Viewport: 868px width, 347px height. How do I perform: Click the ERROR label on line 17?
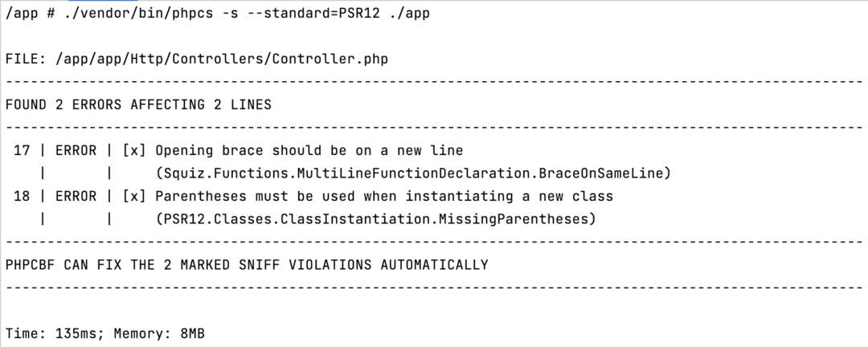pos(75,150)
